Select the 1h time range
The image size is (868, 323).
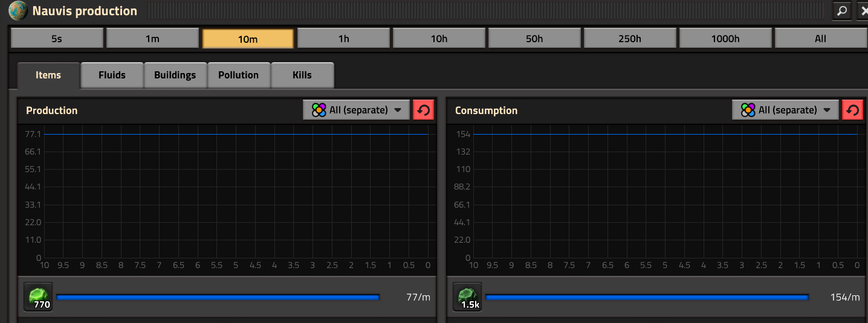click(343, 38)
